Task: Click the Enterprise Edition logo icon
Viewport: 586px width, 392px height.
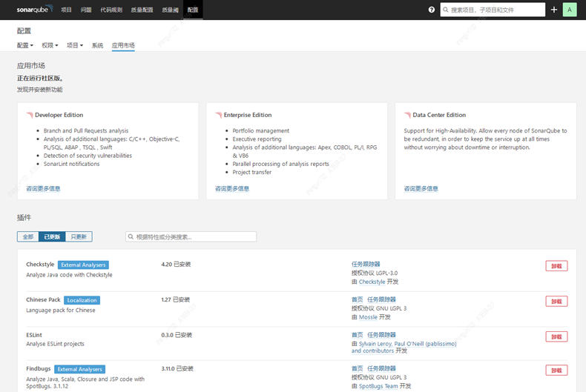Action: pyautogui.click(x=219, y=115)
